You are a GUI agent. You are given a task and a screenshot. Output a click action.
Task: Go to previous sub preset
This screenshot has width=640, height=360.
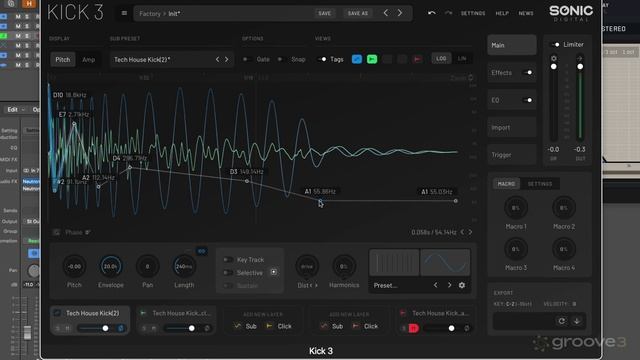coord(218,60)
